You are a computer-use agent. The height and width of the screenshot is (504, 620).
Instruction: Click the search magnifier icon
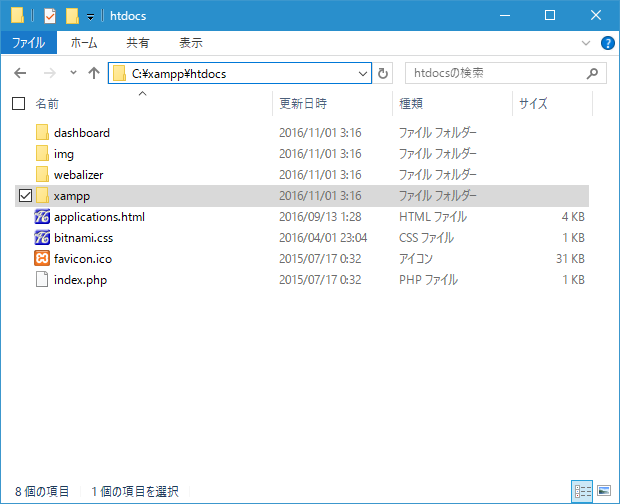click(592, 73)
